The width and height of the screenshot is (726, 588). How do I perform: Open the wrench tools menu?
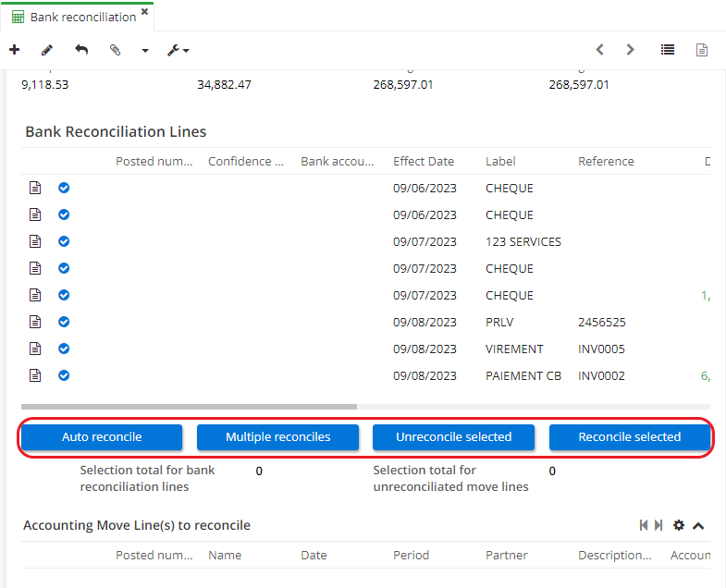(x=178, y=50)
